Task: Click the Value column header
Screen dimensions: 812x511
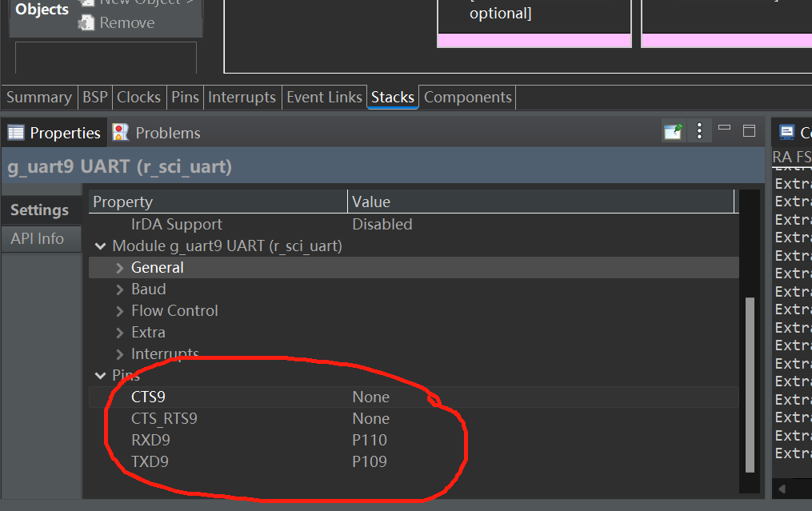Action: click(541, 202)
